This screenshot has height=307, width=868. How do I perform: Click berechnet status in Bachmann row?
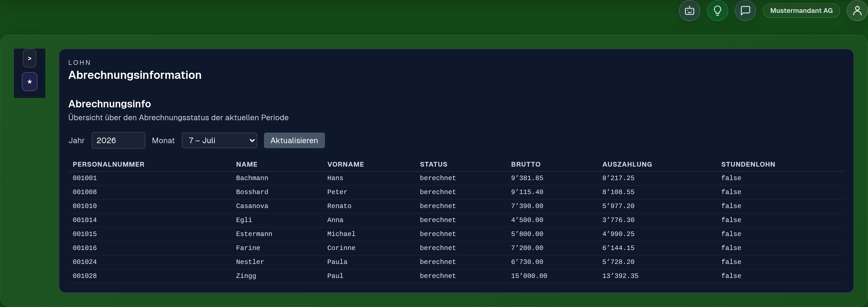click(438, 178)
